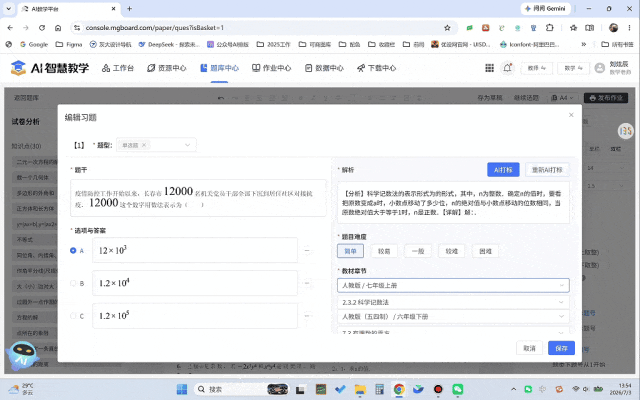640x400 pixels.
Task: Click 取消 to cancel editing
Action: [529, 348]
